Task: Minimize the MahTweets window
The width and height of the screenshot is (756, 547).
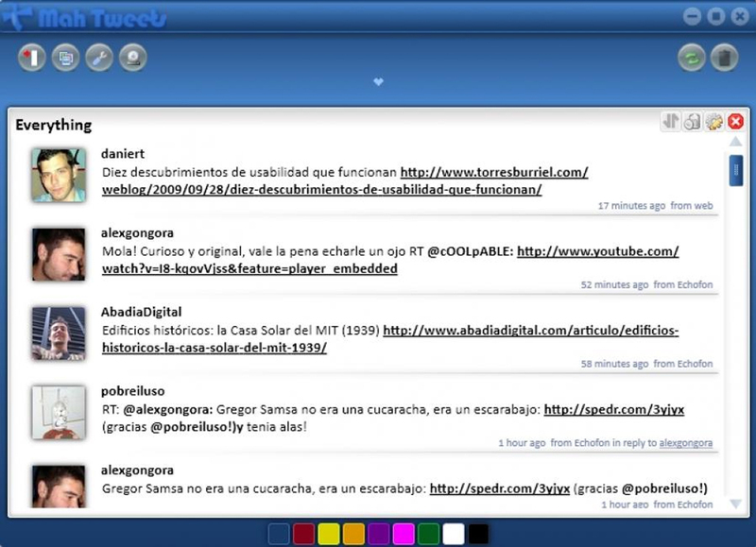Action: coord(692,16)
